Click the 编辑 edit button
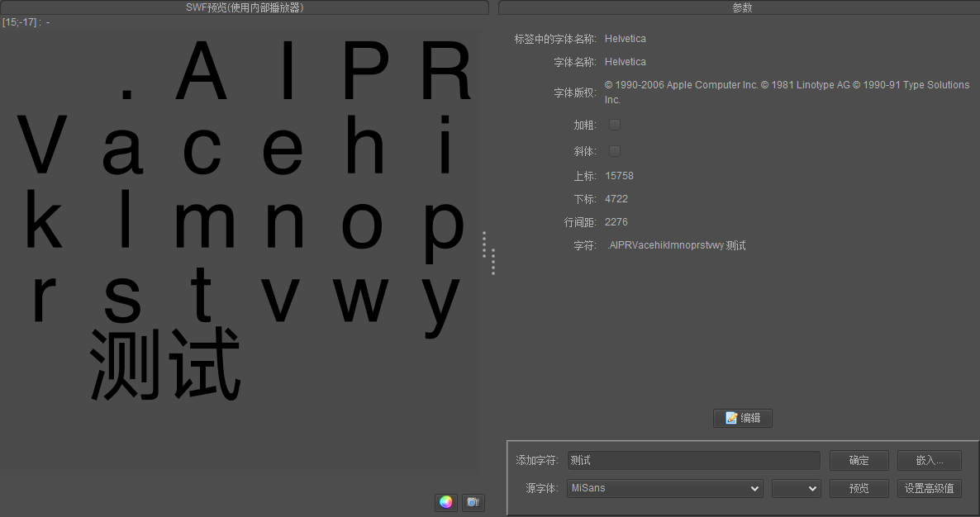Viewport: 980px width, 517px height. pos(743,419)
